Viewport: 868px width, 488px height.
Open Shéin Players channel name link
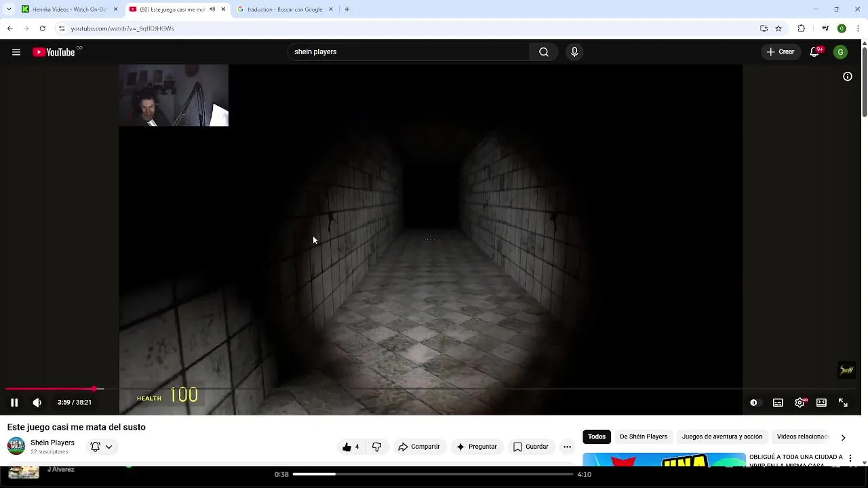pyautogui.click(x=52, y=443)
